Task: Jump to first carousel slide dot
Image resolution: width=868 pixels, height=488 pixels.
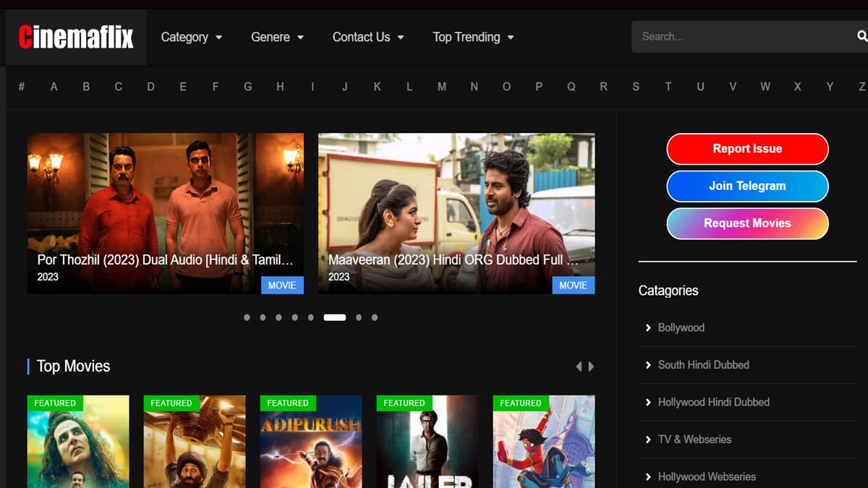Action: click(x=247, y=317)
